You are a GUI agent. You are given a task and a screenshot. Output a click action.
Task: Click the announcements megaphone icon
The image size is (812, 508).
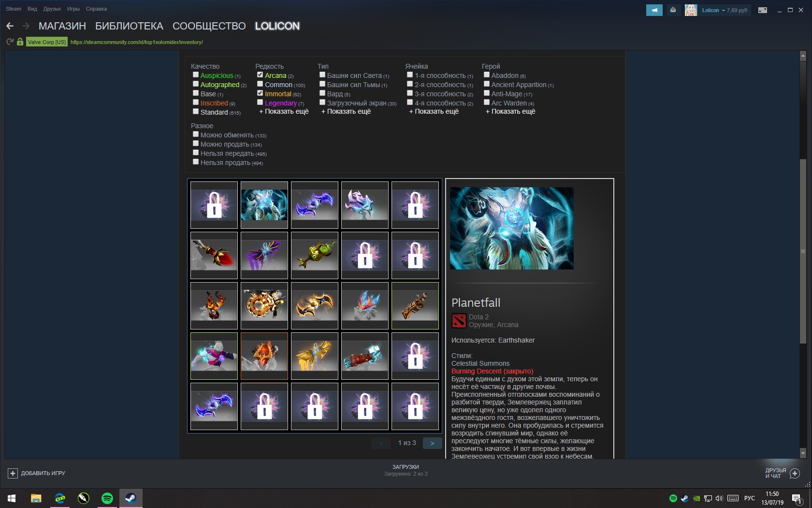coord(654,10)
